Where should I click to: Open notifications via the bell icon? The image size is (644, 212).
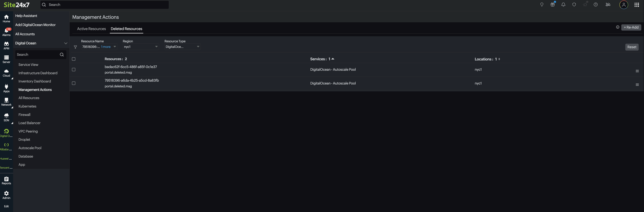(x=563, y=5)
